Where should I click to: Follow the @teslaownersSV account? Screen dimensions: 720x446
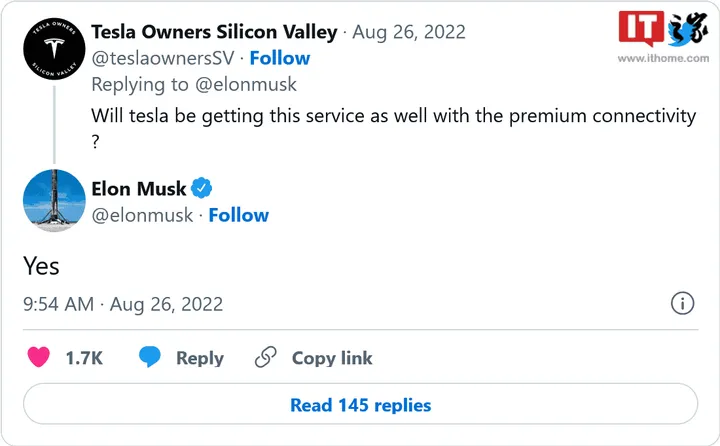279,58
